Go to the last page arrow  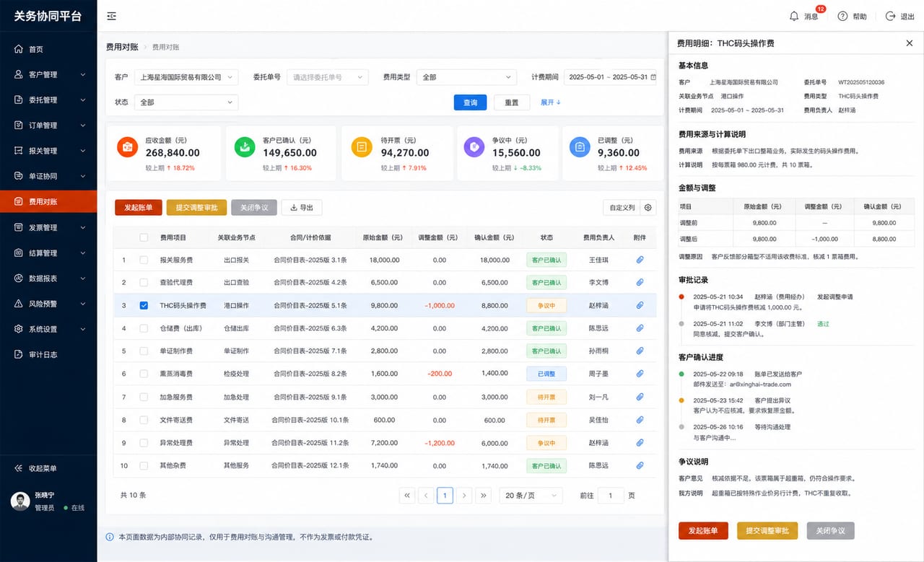(x=483, y=495)
